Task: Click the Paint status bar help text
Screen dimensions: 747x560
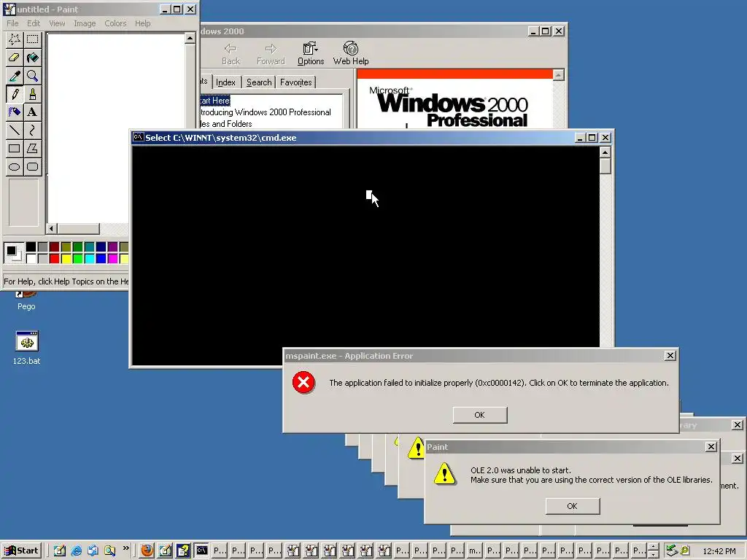Action: click(x=66, y=281)
